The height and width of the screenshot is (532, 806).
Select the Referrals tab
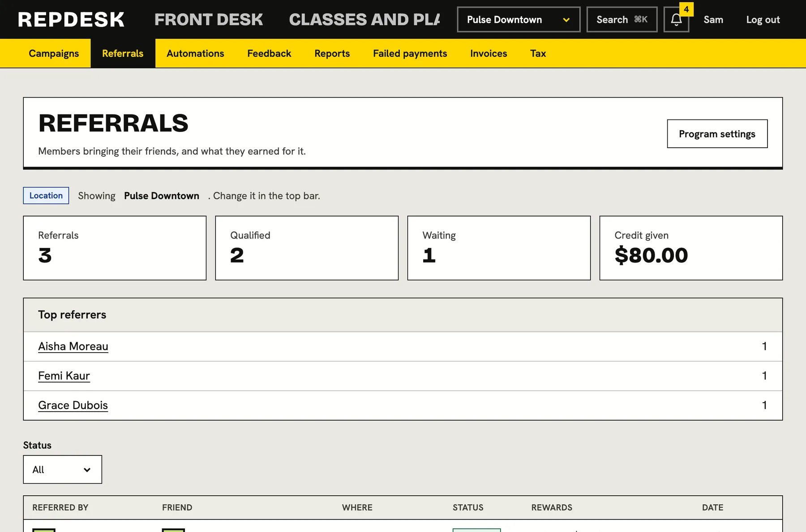[123, 53]
